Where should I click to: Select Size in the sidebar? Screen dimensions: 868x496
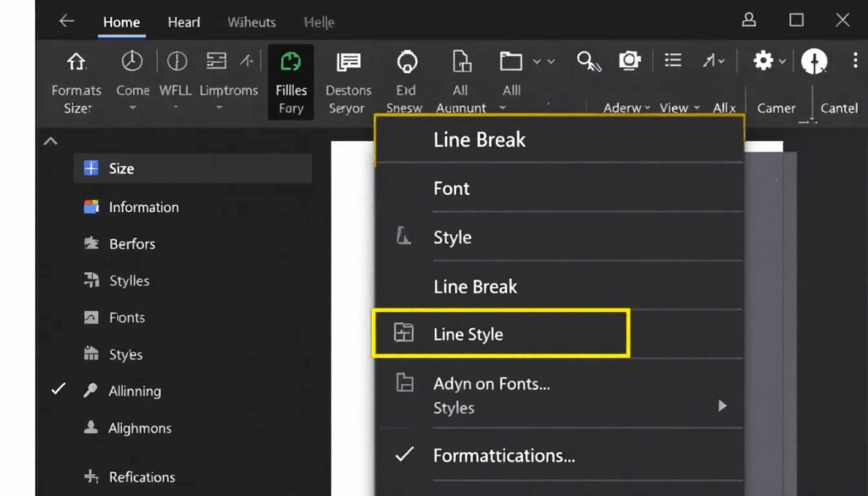coord(192,168)
